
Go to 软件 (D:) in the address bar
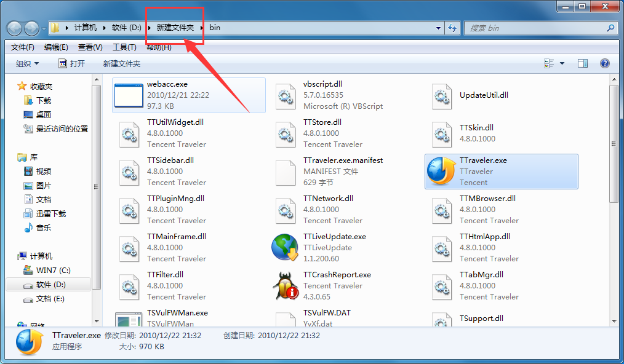[127, 28]
